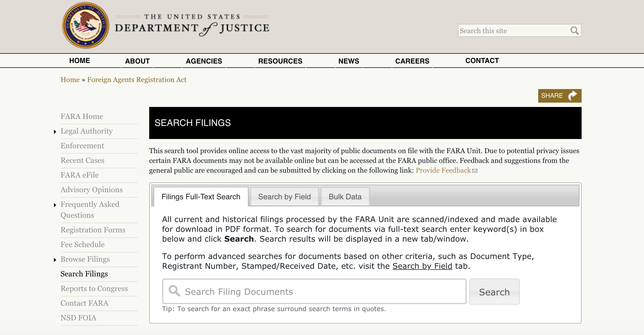Click the site search magnifying glass icon

(574, 31)
